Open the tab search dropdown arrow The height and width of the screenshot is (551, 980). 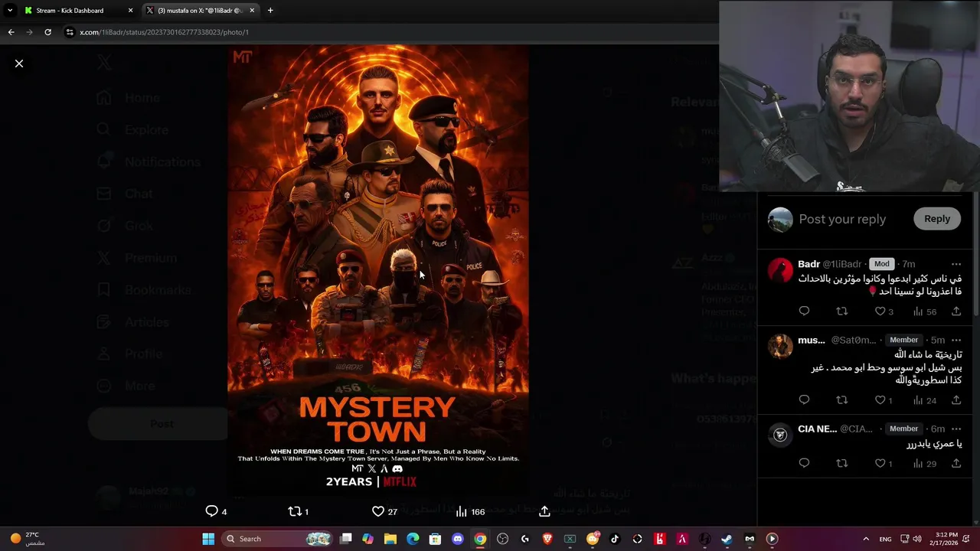point(10,11)
